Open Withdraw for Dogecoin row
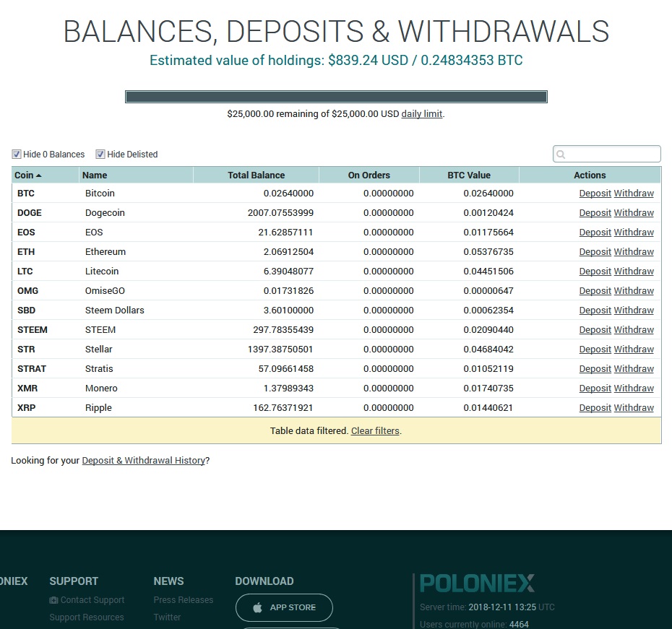 (x=634, y=213)
